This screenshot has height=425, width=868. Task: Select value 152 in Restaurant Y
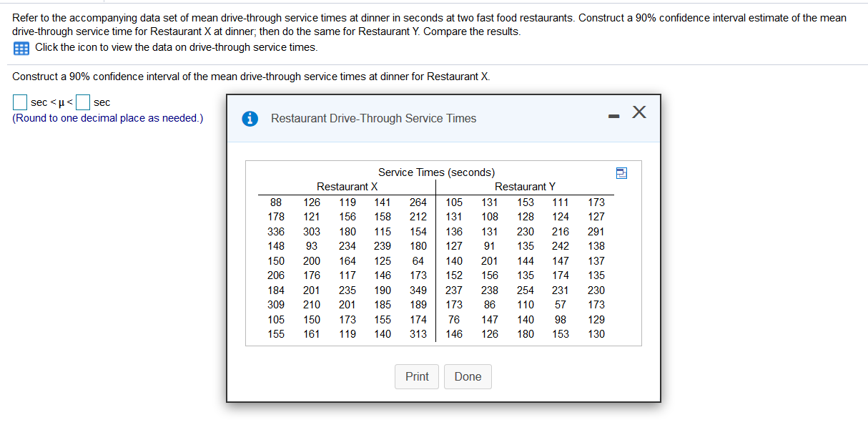[454, 275]
